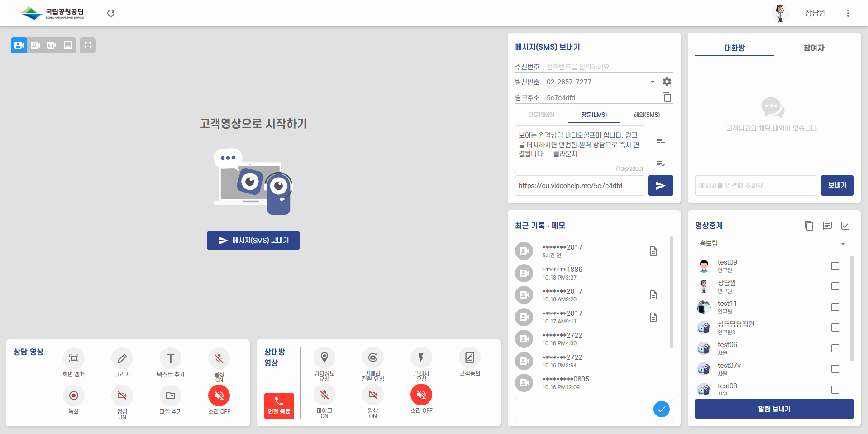Switch to the 참여자 tab
Viewport: 868px width, 434px height.
[x=813, y=48]
